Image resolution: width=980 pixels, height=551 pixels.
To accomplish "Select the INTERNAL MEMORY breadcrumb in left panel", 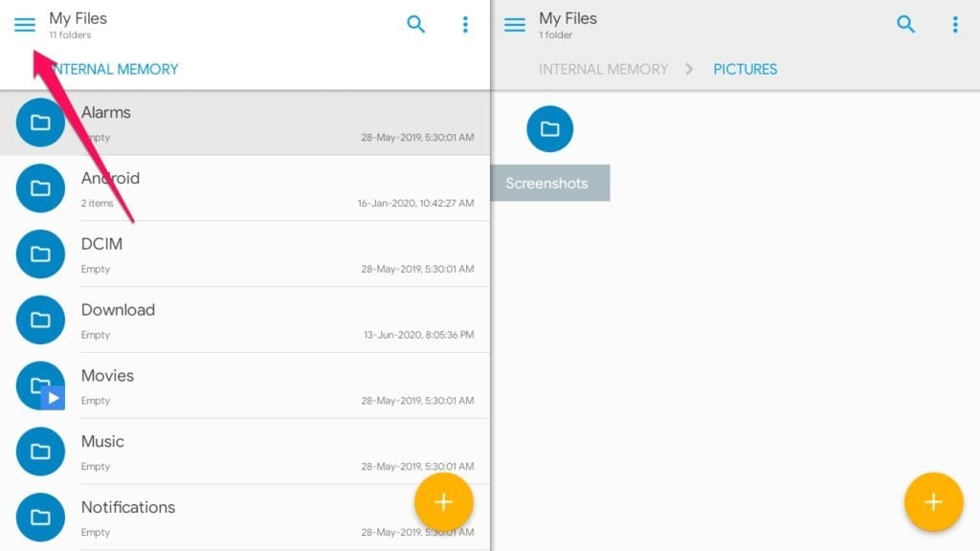I will pos(114,69).
